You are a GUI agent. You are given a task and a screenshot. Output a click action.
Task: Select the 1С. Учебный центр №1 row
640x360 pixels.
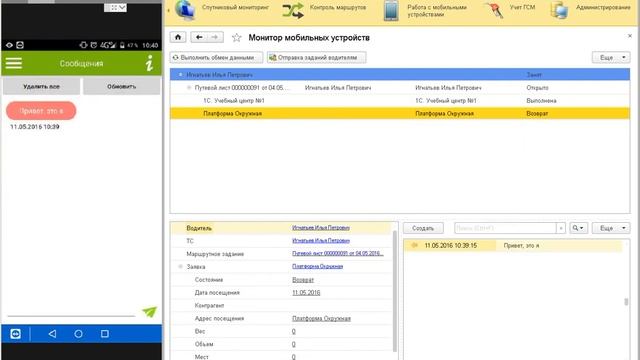click(x=400, y=100)
